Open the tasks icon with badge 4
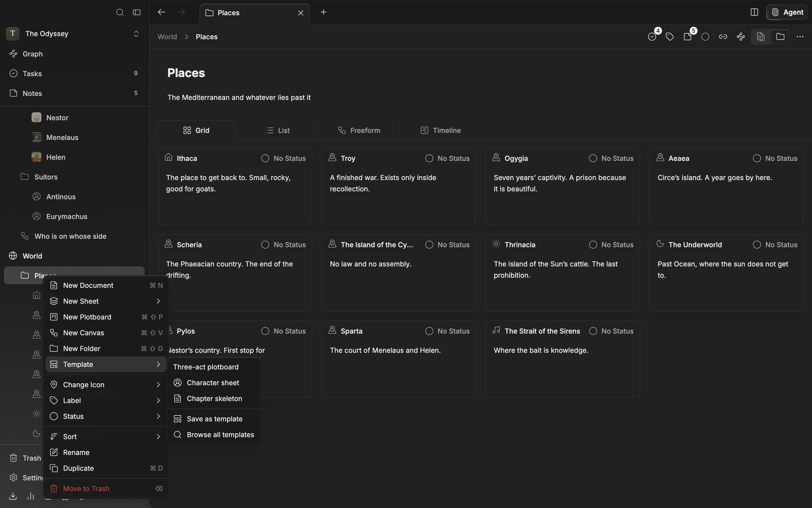 click(652, 37)
